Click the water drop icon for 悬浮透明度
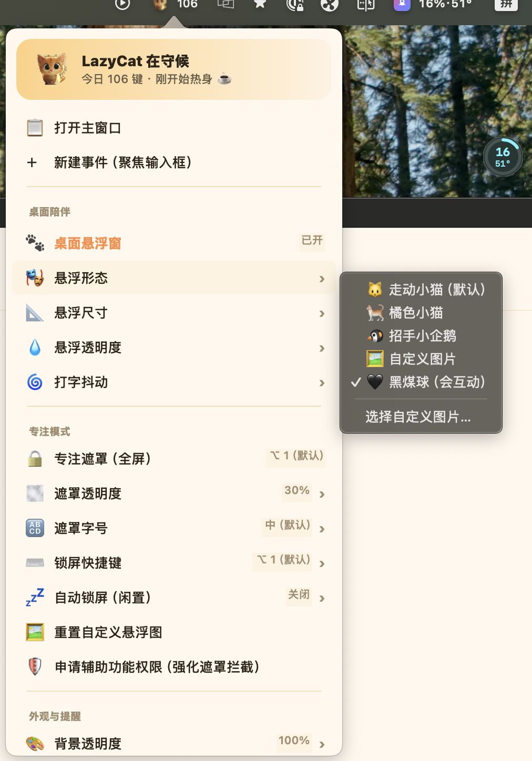The width and height of the screenshot is (532, 761). coord(35,347)
